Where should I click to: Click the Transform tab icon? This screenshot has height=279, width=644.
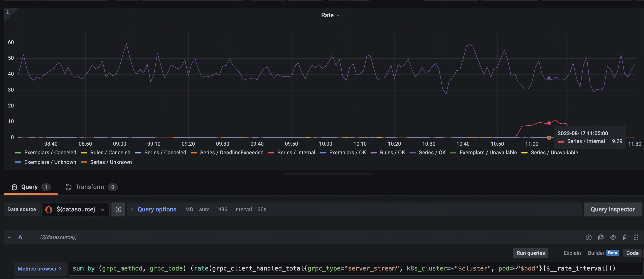(x=69, y=187)
